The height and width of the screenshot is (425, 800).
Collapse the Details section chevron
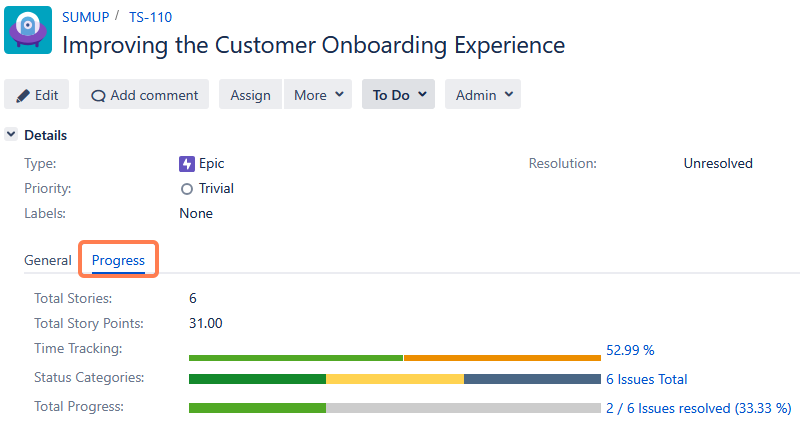pyautogui.click(x=11, y=135)
